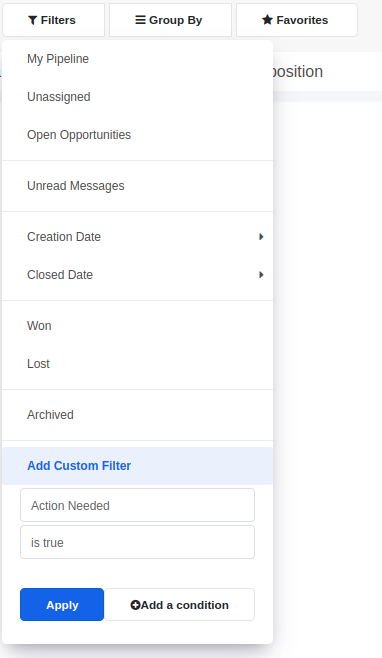Image resolution: width=382 pixels, height=658 pixels.
Task: Select the My Pipeline filter
Action: click(x=137, y=59)
